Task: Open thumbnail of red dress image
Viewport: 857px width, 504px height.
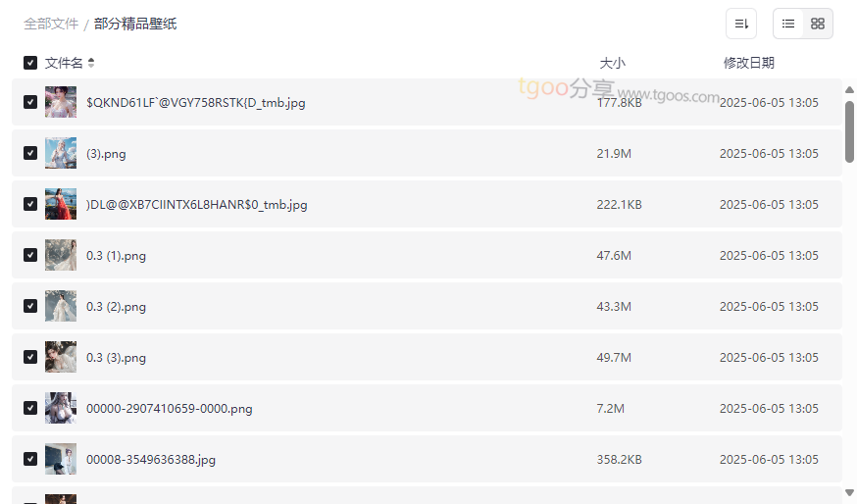Action: click(61, 204)
